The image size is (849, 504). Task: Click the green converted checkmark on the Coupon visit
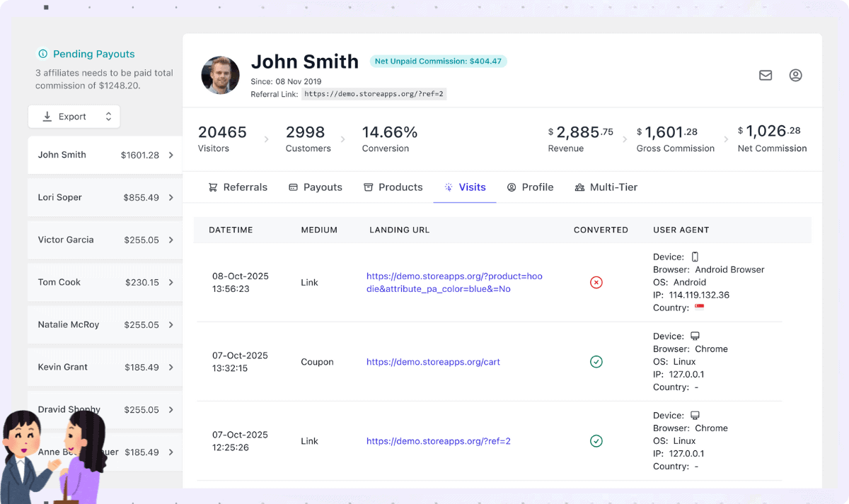(596, 361)
